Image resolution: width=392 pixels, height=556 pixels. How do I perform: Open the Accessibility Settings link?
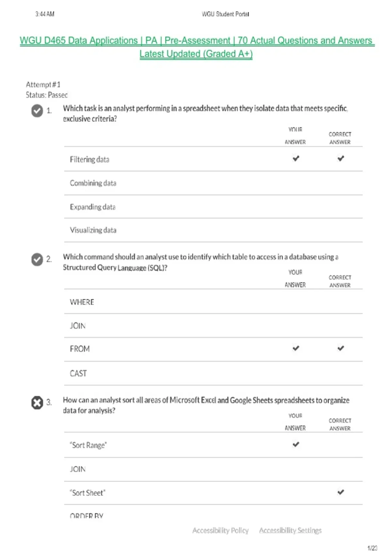click(x=290, y=530)
